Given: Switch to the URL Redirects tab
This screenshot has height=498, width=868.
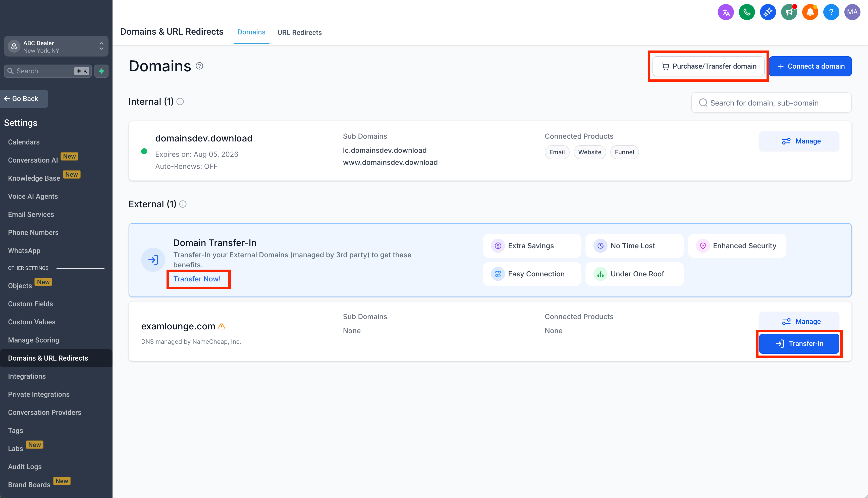Looking at the screenshot, I should [299, 32].
